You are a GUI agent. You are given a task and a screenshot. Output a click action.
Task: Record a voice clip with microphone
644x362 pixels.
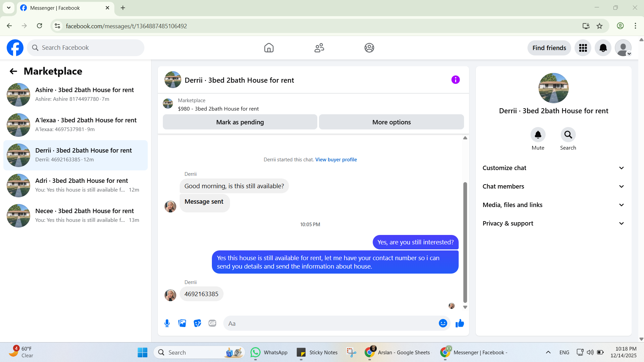[x=167, y=323]
